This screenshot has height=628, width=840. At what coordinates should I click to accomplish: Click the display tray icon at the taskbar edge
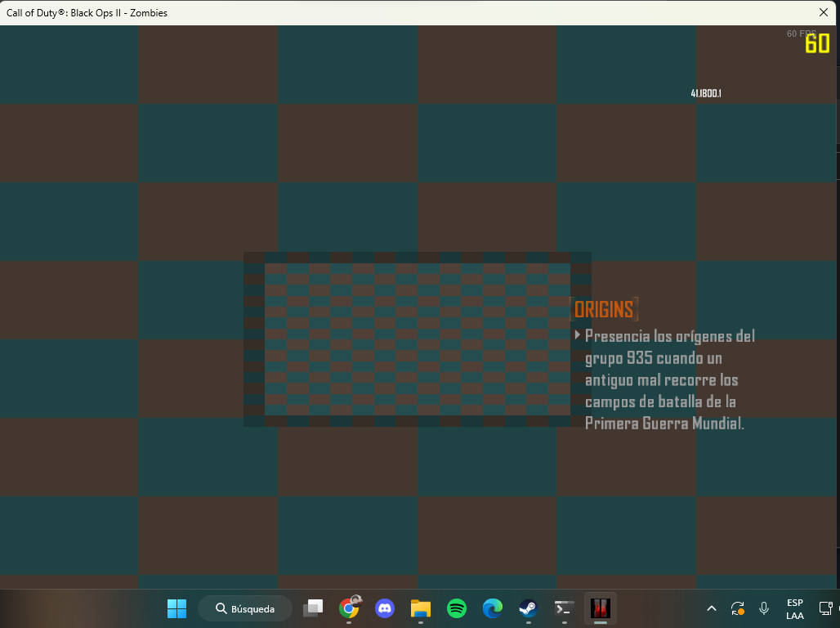(x=825, y=608)
